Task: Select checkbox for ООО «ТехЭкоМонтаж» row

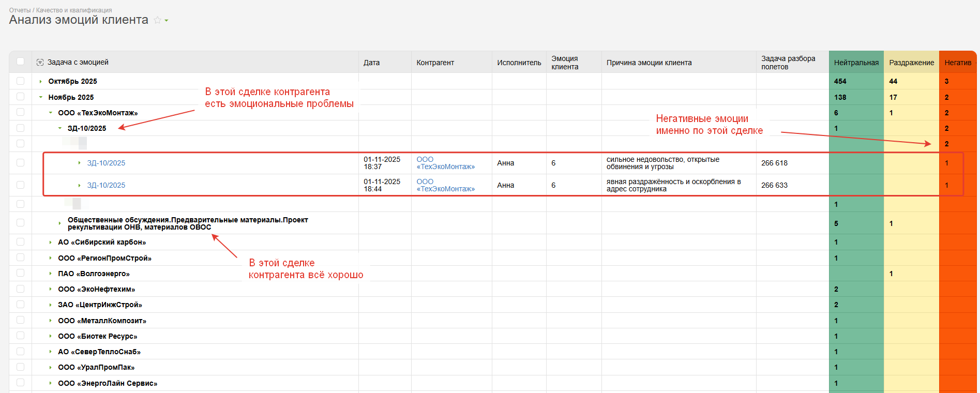Action: coord(21,112)
